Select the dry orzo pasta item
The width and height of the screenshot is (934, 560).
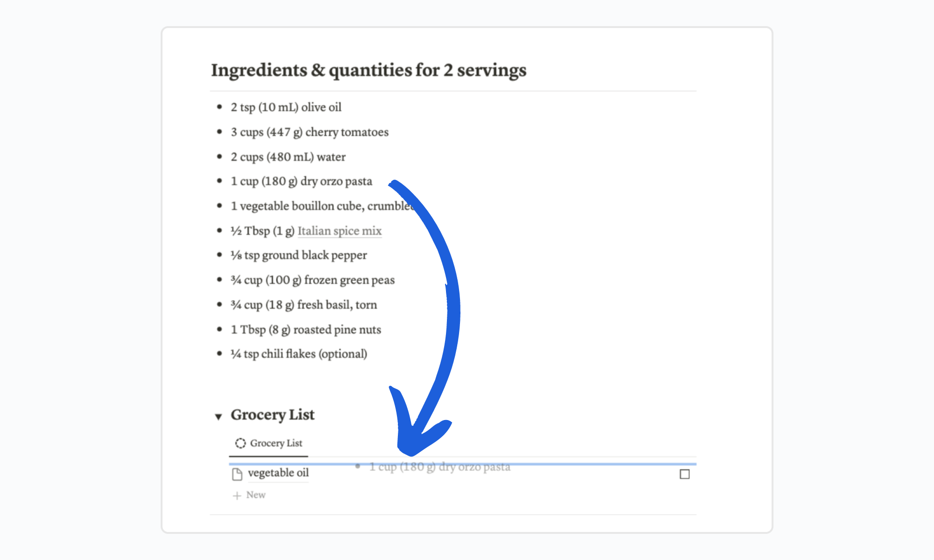click(301, 182)
